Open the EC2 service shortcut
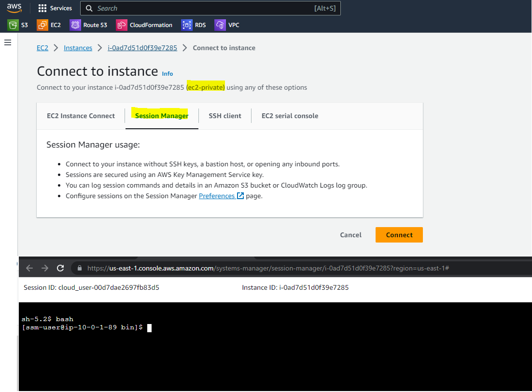This screenshot has height=392, width=532. (49, 25)
